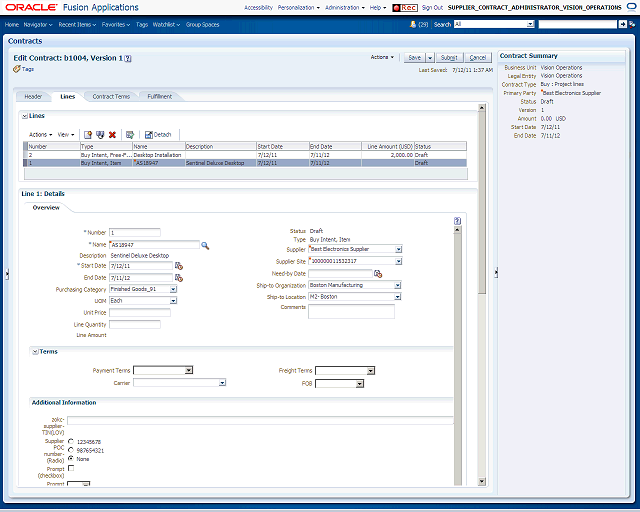Click the Unit Price input field
The height and width of the screenshot is (512, 640).
(x=140, y=313)
